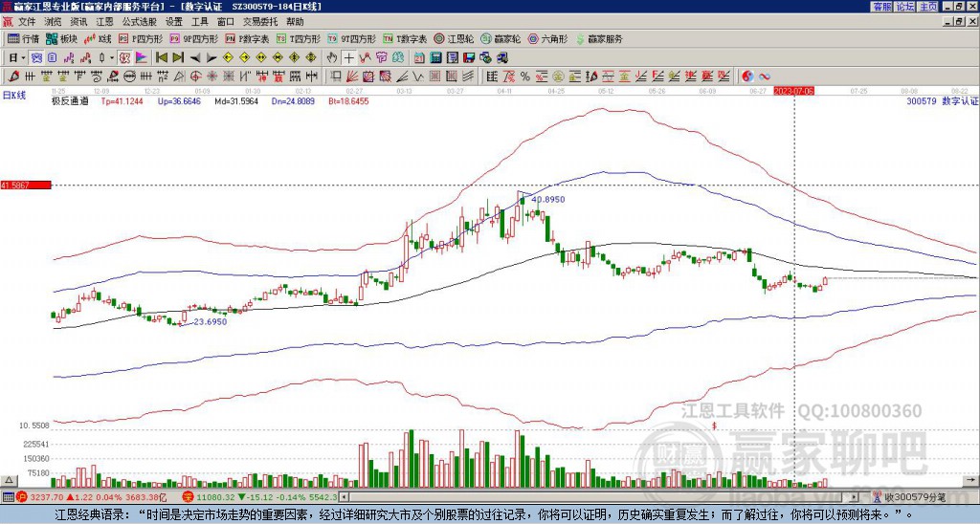
Task: Expand the 日 period dropdown arrow
Action: (23, 57)
